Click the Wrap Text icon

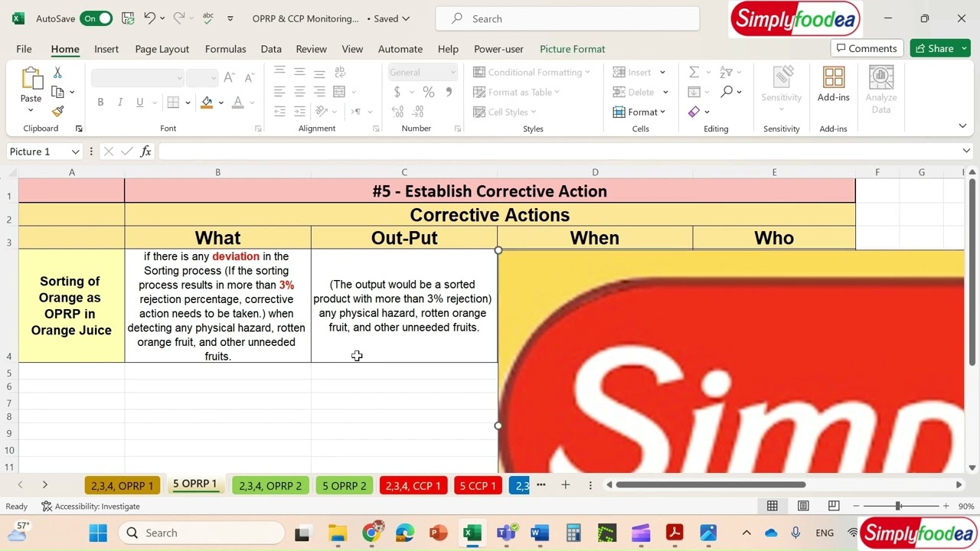(x=339, y=72)
